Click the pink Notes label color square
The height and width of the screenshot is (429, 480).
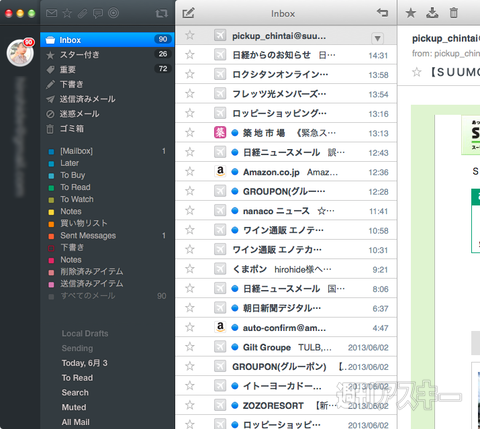click(x=51, y=260)
